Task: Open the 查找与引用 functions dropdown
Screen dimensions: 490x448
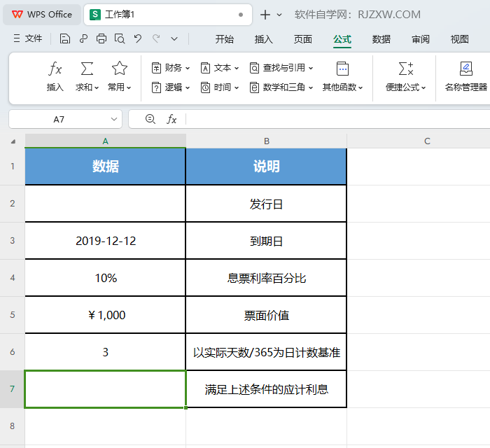Action: [x=281, y=68]
